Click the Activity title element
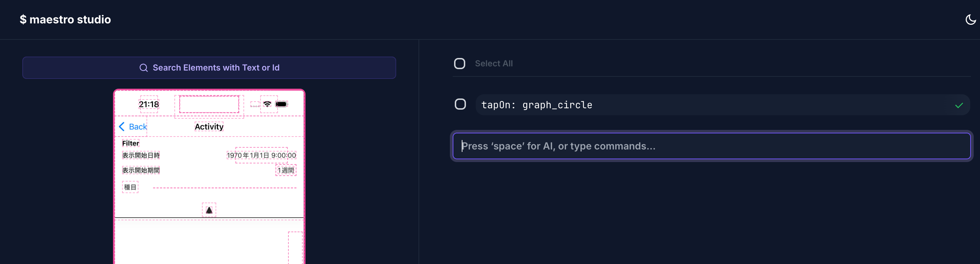Screen dimensions: 980x264 click(209, 126)
